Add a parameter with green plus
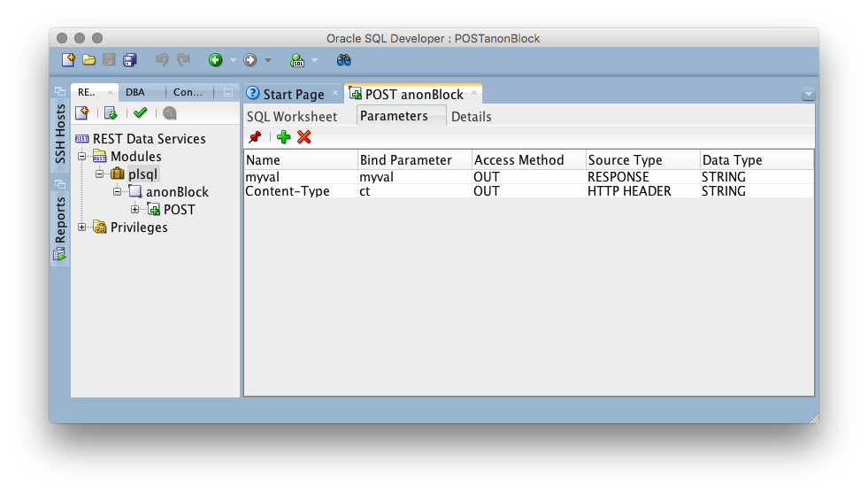868x494 pixels. point(283,137)
